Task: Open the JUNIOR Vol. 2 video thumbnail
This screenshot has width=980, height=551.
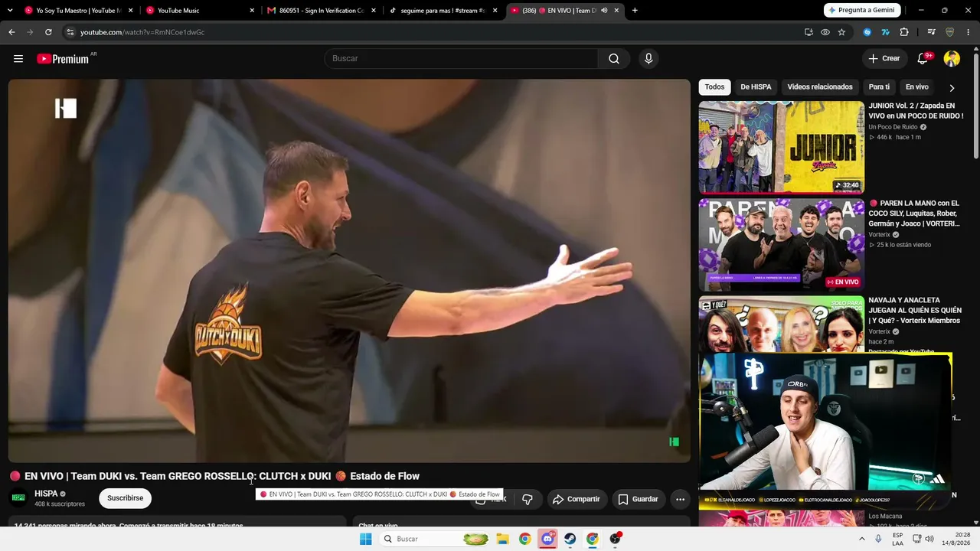Action: pos(781,148)
